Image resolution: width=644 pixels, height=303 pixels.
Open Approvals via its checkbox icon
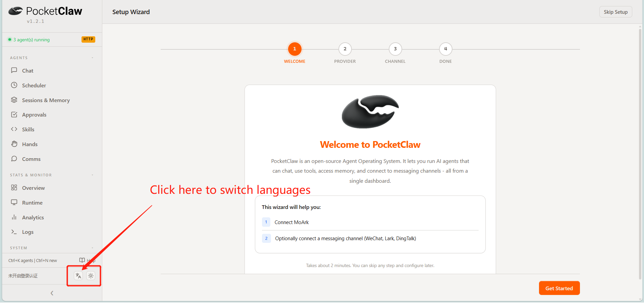tap(14, 115)
